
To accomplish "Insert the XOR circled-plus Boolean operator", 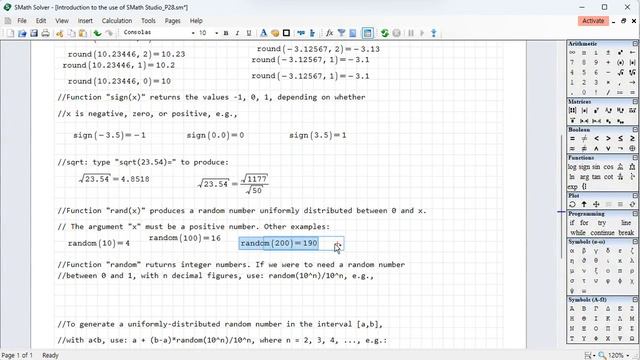I will (632, 149).
